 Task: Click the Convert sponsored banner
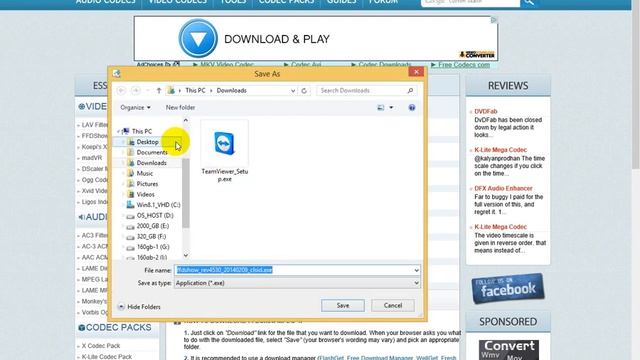coord(509,350)
